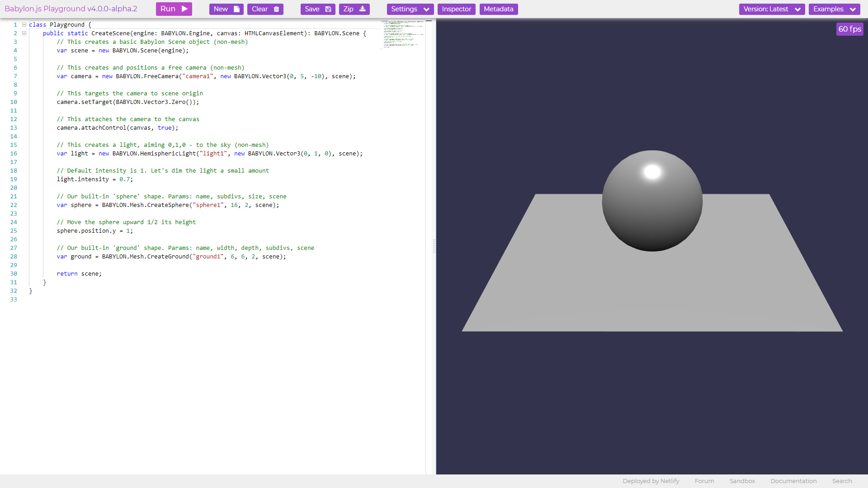
Task: Click the Search footer link
Action: [841, 481]
